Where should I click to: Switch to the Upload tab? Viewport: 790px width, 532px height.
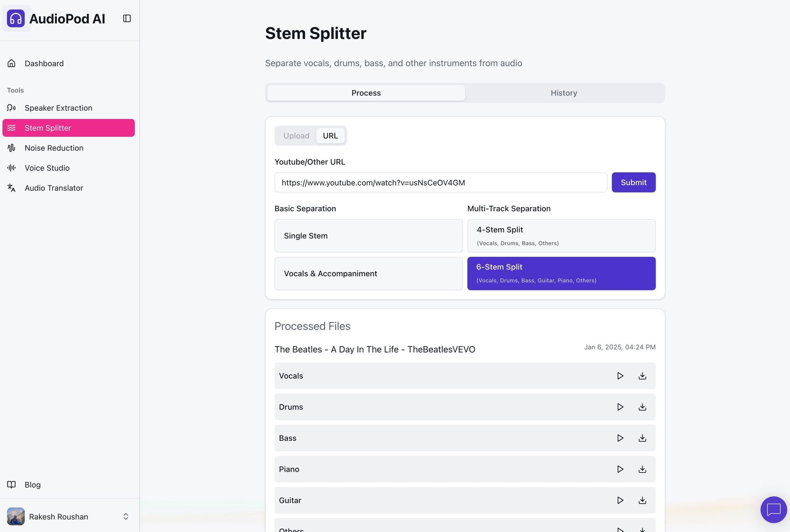[296, 135]
